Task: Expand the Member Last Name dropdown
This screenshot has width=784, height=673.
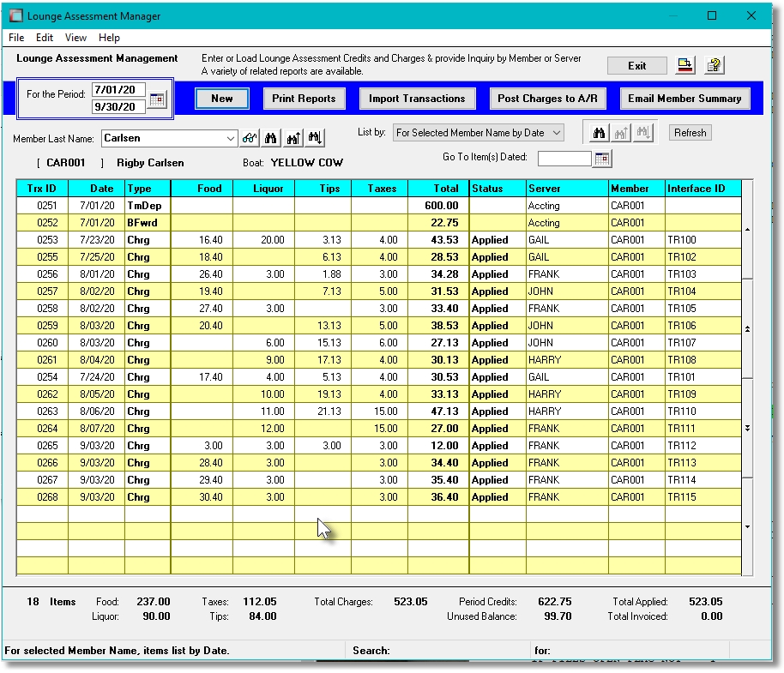Action: point(230,138)
